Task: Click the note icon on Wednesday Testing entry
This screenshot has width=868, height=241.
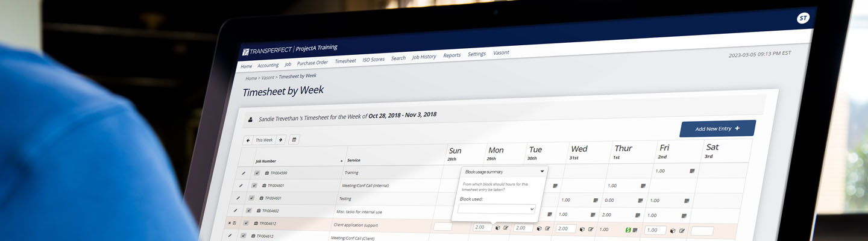Action: coord(595,200)
